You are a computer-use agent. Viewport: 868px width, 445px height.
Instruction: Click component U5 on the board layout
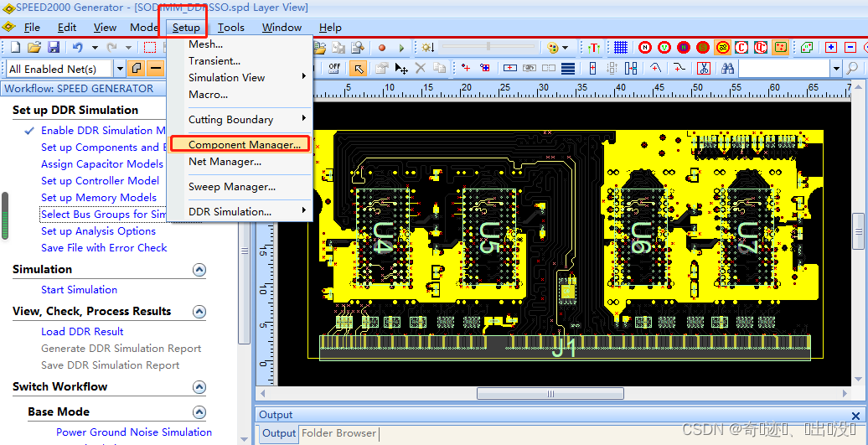click(489, 238)
